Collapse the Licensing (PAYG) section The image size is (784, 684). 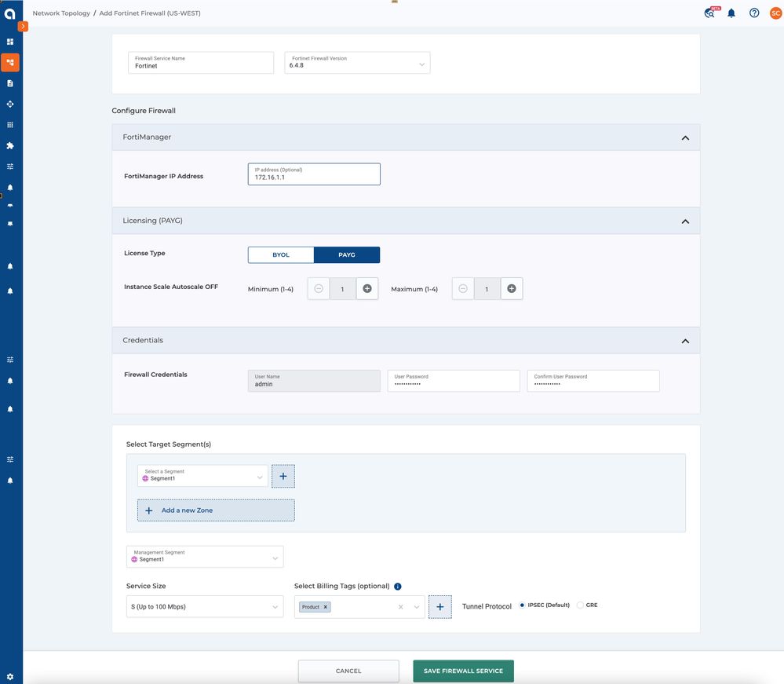685,221
